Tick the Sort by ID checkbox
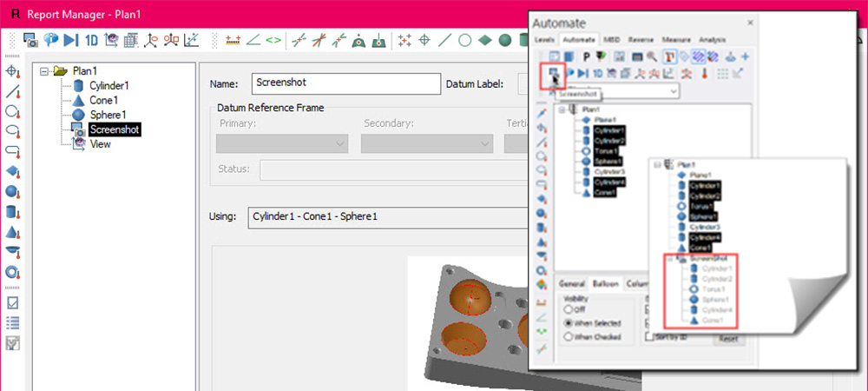This screenshot has width=868, height=391. pos(650,337)
